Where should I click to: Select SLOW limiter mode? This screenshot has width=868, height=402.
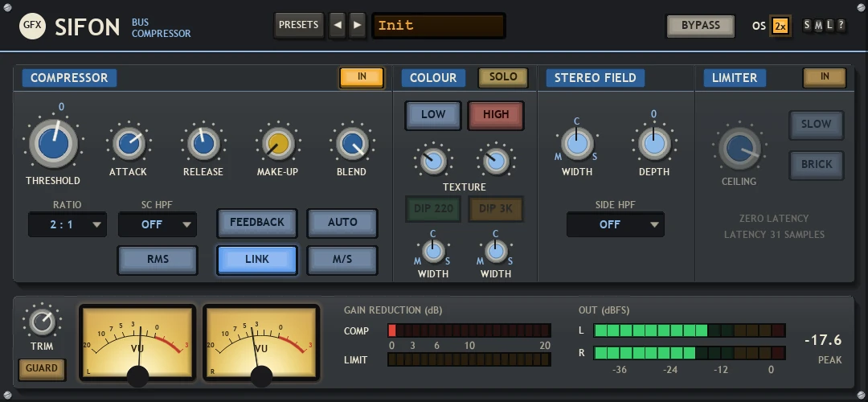pos(816,125)
